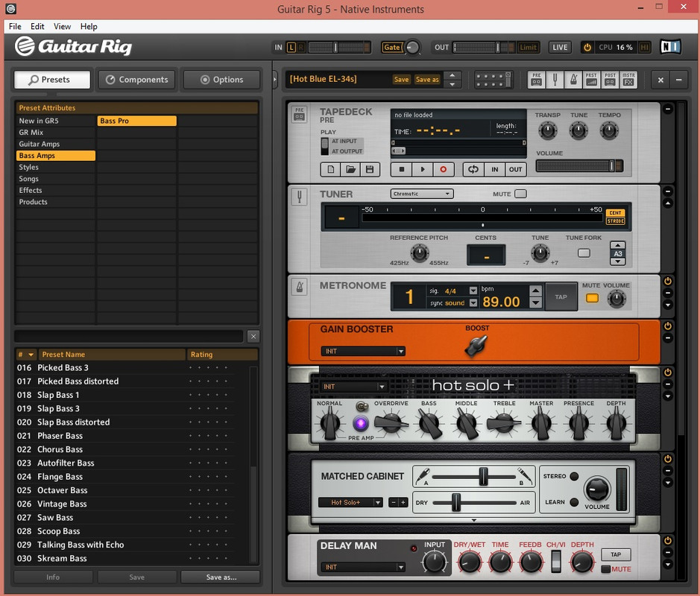This screenshot has width=700, height=596.
Task: Toggle LIVE view button
Action: pos(560,47)
